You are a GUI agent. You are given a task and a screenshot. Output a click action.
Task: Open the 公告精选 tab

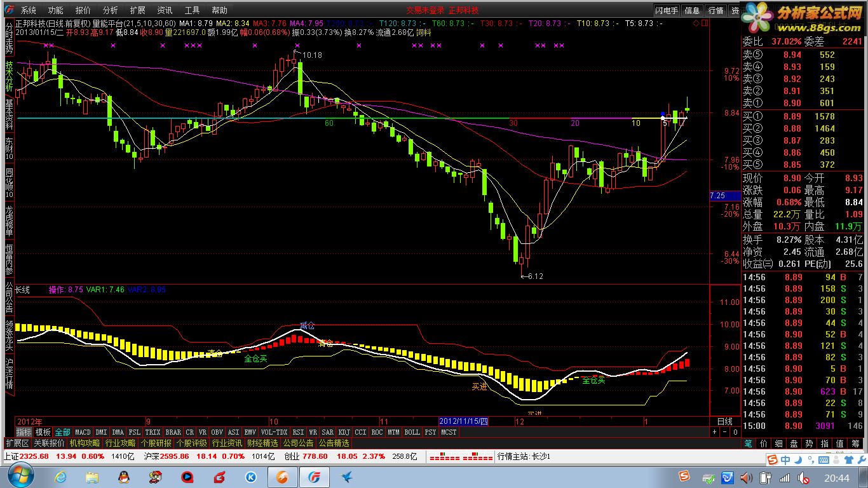334,443
